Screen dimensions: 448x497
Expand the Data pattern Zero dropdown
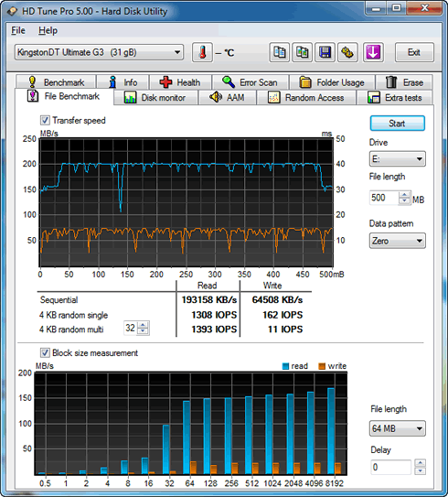[398, 241]
